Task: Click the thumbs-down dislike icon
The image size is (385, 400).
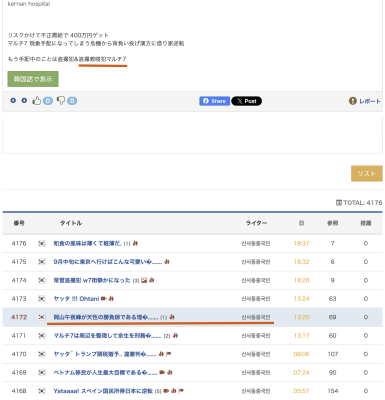Action: click(x=61, y=100)
